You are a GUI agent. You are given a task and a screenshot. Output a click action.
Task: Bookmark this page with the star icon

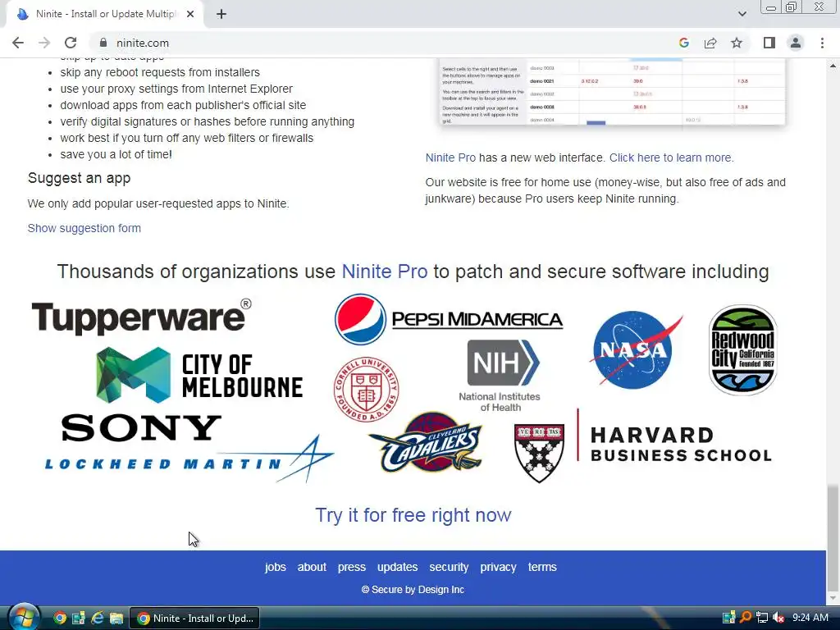pyautogui.click(x=737, y=43)
